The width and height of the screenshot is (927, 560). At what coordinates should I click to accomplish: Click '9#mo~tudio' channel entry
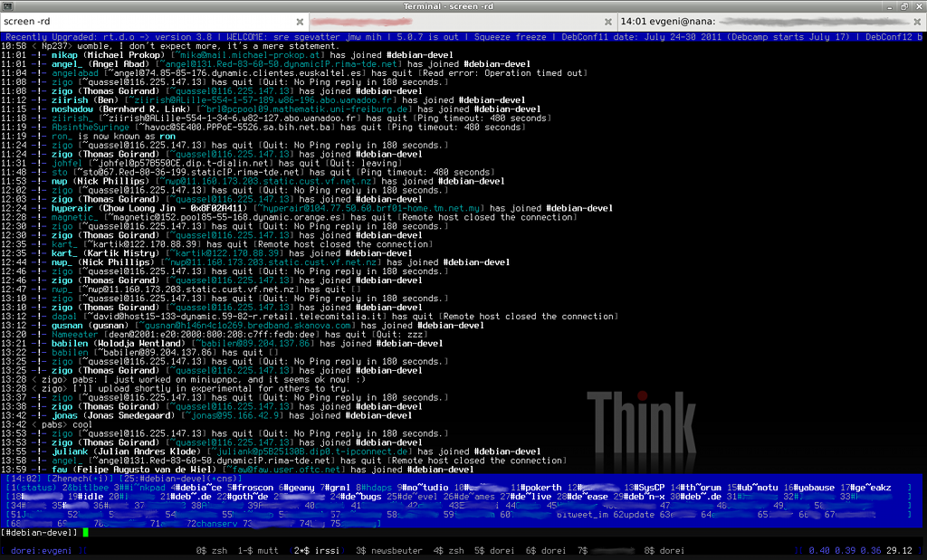422,488
